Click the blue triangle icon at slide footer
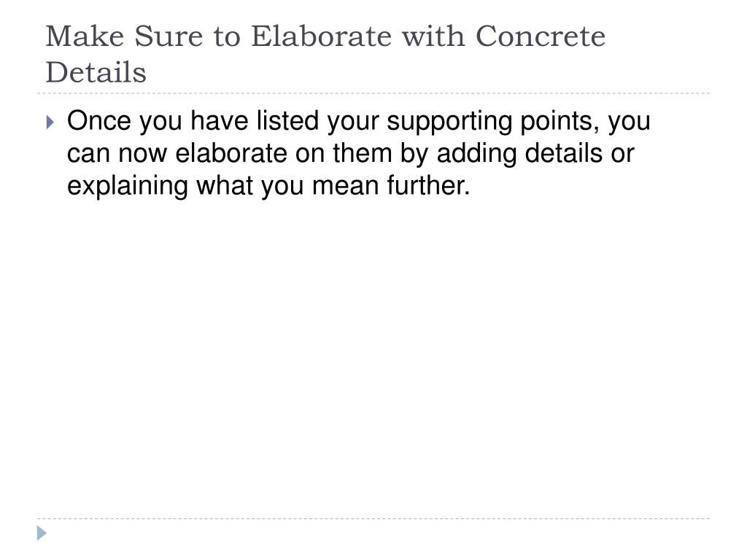 pos(42,533)
